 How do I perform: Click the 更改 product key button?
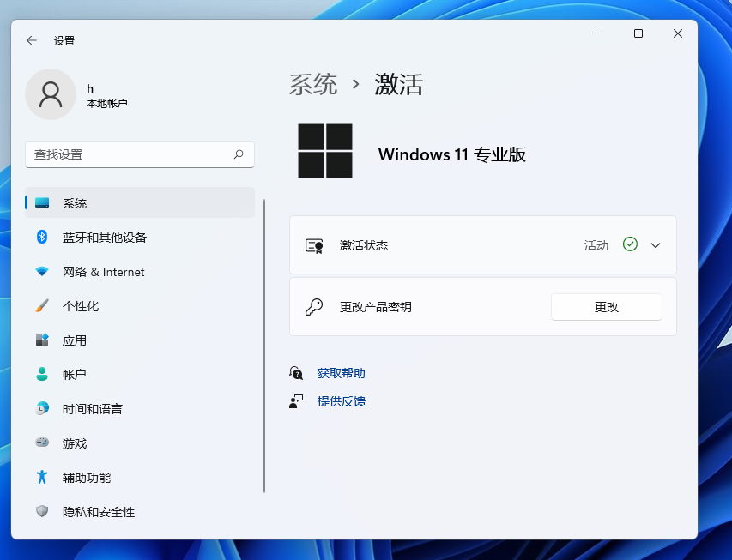pyautogui.click(x=607, y=307)
